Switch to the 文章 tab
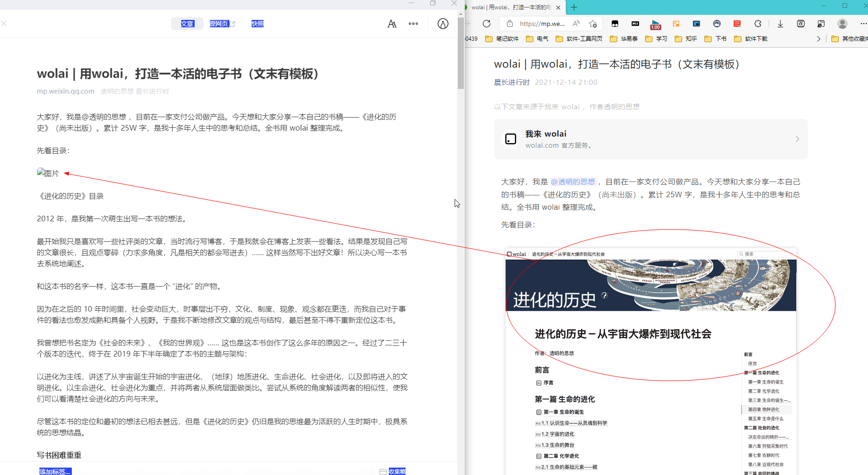The width and height of the screenshot is (868, 475). pyautogui.click(x=187, y=24)
